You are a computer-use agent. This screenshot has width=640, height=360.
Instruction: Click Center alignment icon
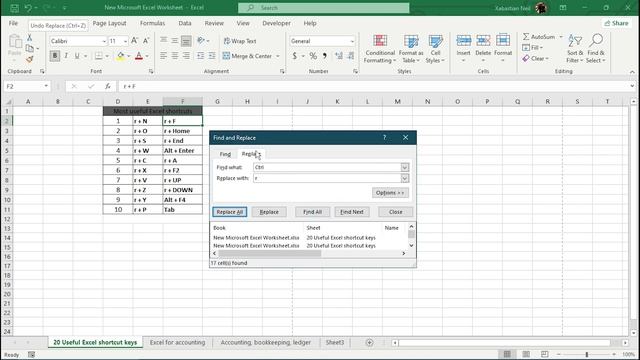pyautogui.click(x=175, y=56)
